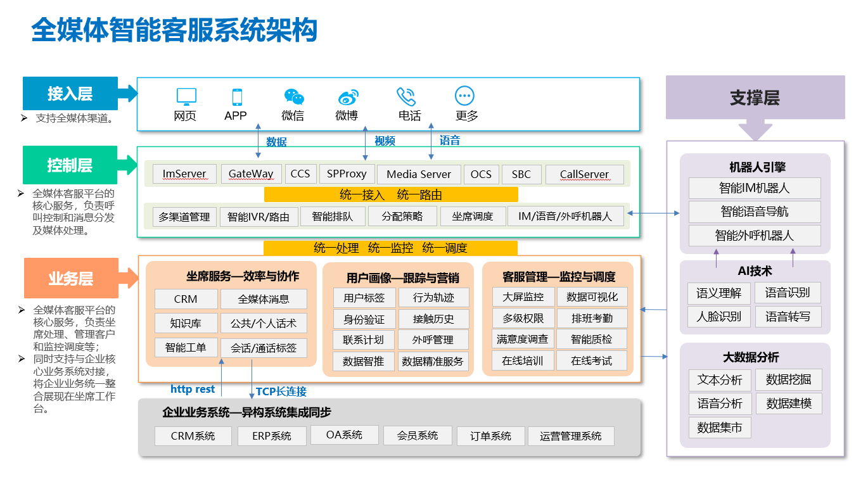Click the 更多 ellipsis icon
The image size is (868, 477).
[x=465, y=96]
